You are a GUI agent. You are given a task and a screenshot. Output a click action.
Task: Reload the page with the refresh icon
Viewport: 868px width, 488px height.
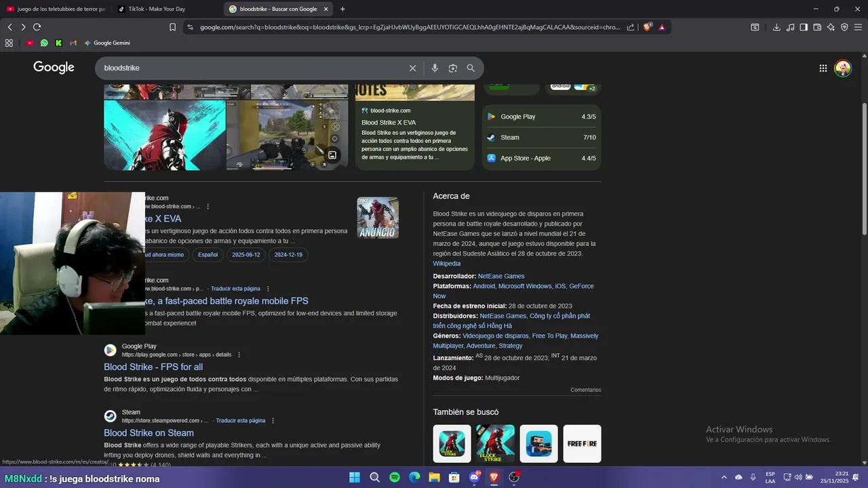tap(37, 27)
